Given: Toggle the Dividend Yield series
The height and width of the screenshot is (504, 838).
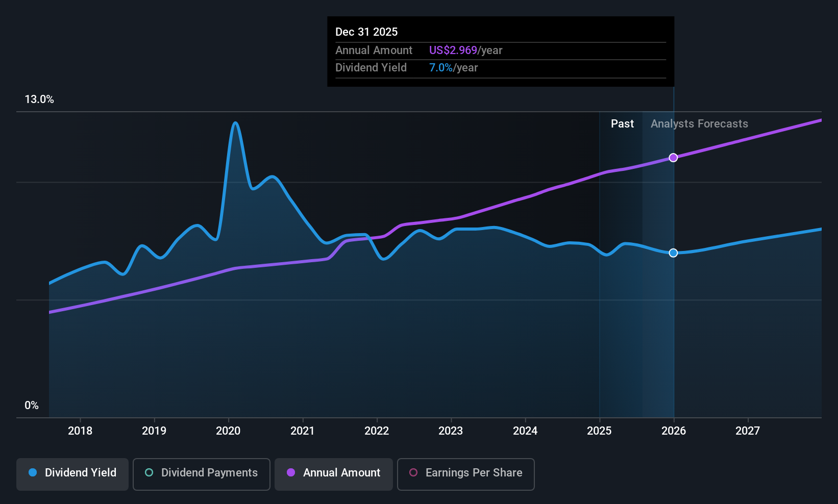Looking at the screenshot, I should (72, 474).
